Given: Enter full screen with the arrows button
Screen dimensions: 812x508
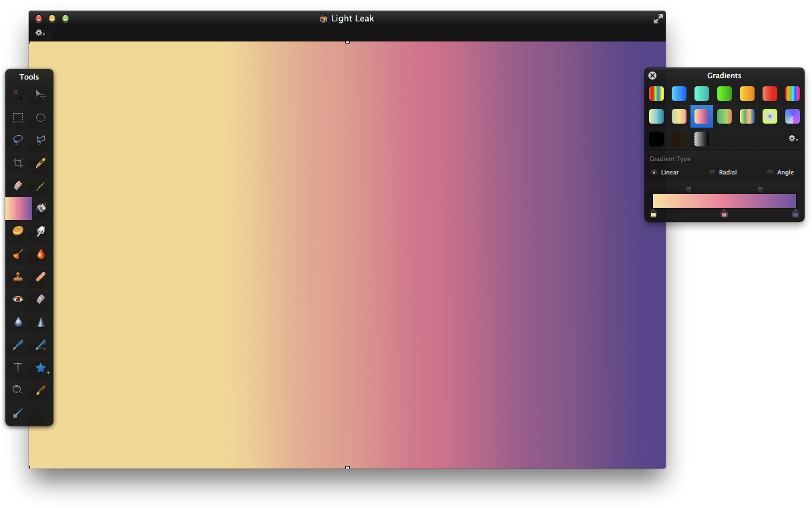Looking at the screenshot, I should coord(658,19).
